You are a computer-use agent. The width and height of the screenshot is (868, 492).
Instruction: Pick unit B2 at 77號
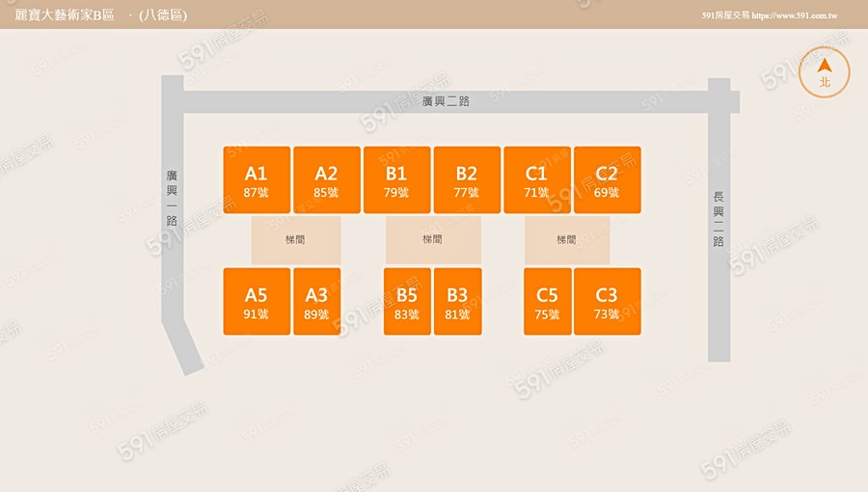pos(467,180)
